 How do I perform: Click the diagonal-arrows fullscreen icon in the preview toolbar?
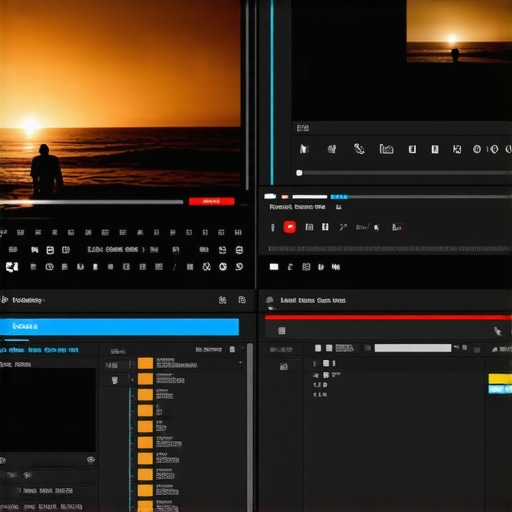[457, 149]
